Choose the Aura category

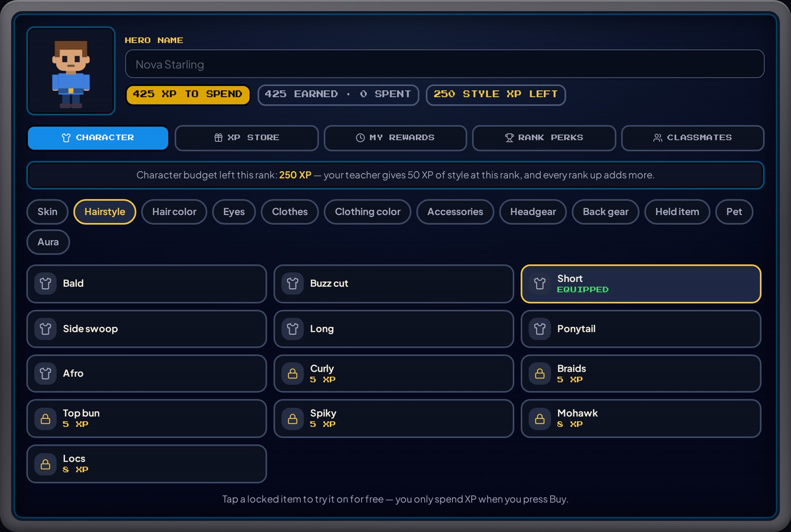point(48,242)
